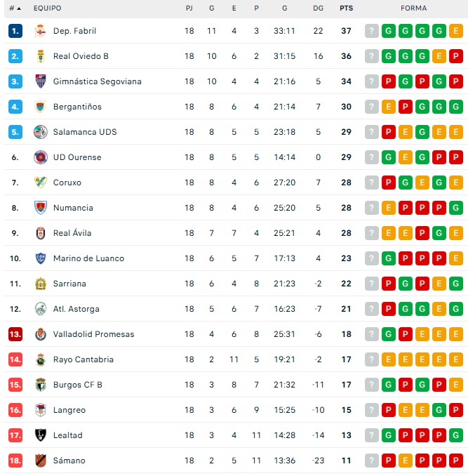Click the red P form badge for Real Oviedo B
Image resolution: width=468 pixels, height=476 pixels.
click(x=455, y=56)
